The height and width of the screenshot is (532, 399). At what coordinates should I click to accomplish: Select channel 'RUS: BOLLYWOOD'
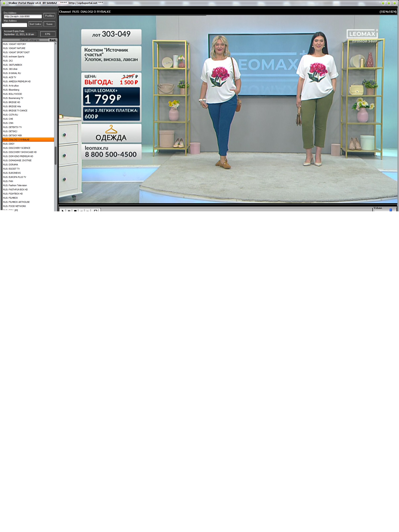28,94
